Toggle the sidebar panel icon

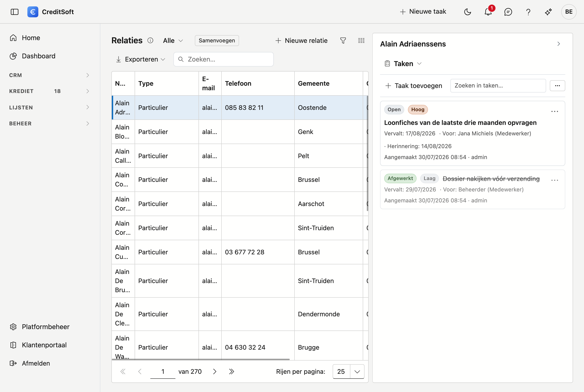click(x=15, y=12)
